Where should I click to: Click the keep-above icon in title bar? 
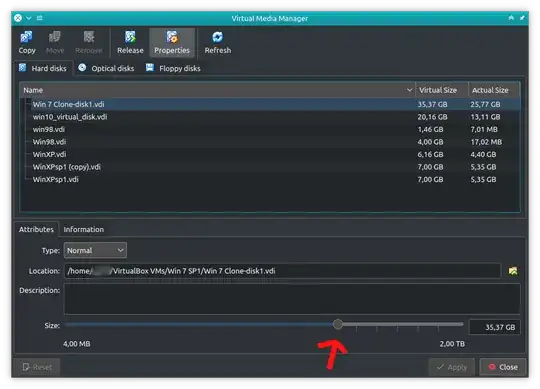[511, 18]
